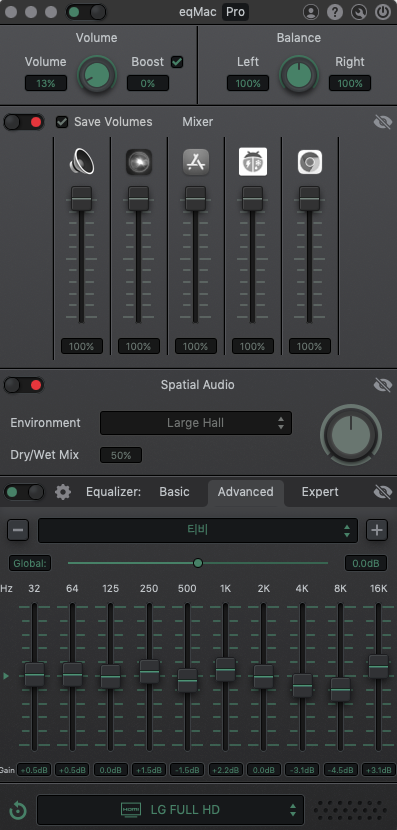Toggle the main eqMac power switch in title bar
This screenshot has width=397, height=830.
pyautogui.click(x=86, y=12)
